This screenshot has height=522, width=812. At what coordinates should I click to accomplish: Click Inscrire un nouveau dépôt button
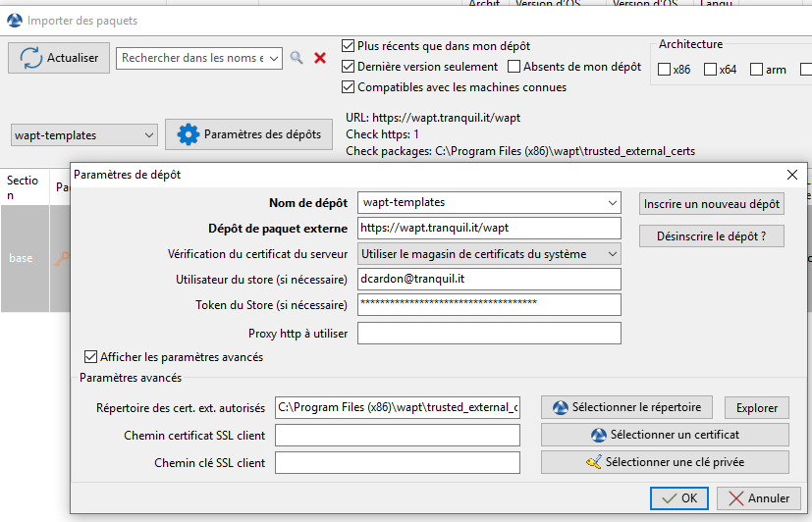[x=711, y=204]
